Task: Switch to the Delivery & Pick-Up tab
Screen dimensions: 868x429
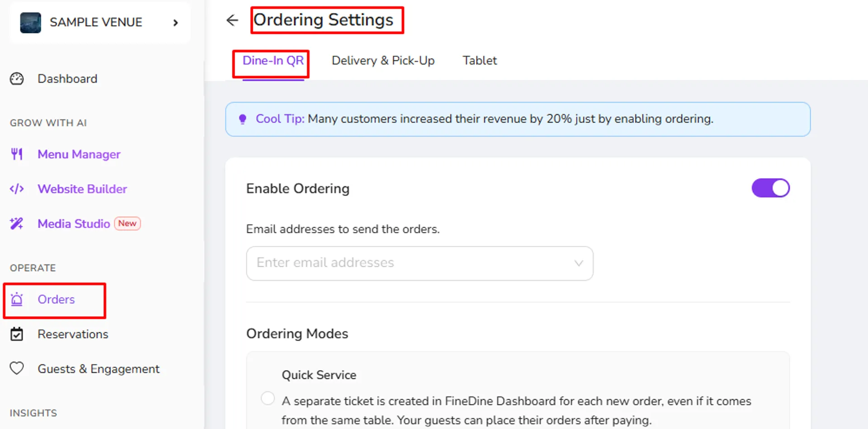Action: click(x=383, y=61)
